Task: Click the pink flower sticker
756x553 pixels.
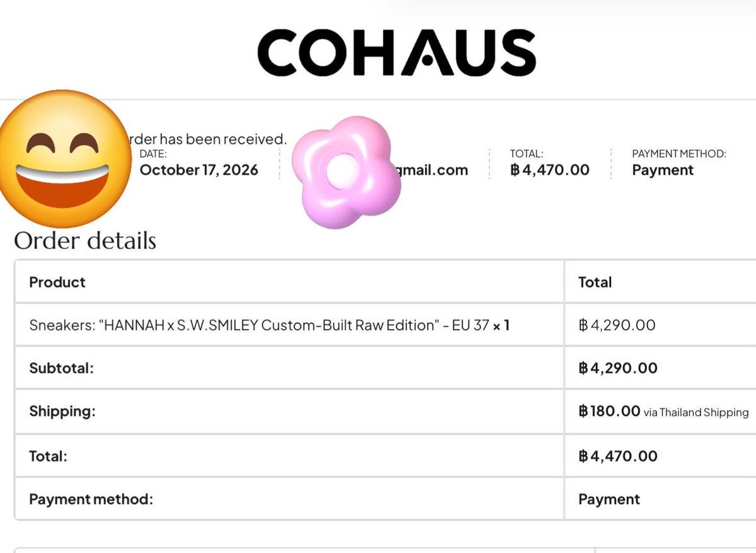Action: 346,172
